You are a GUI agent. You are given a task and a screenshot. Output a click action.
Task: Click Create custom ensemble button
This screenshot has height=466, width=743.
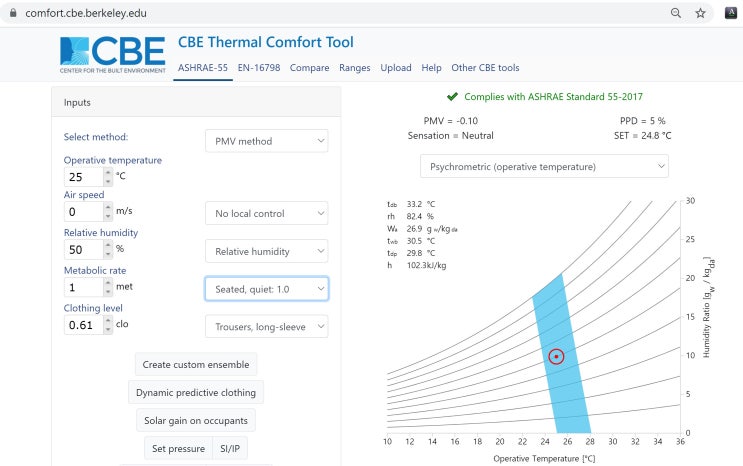pos(196,365)
